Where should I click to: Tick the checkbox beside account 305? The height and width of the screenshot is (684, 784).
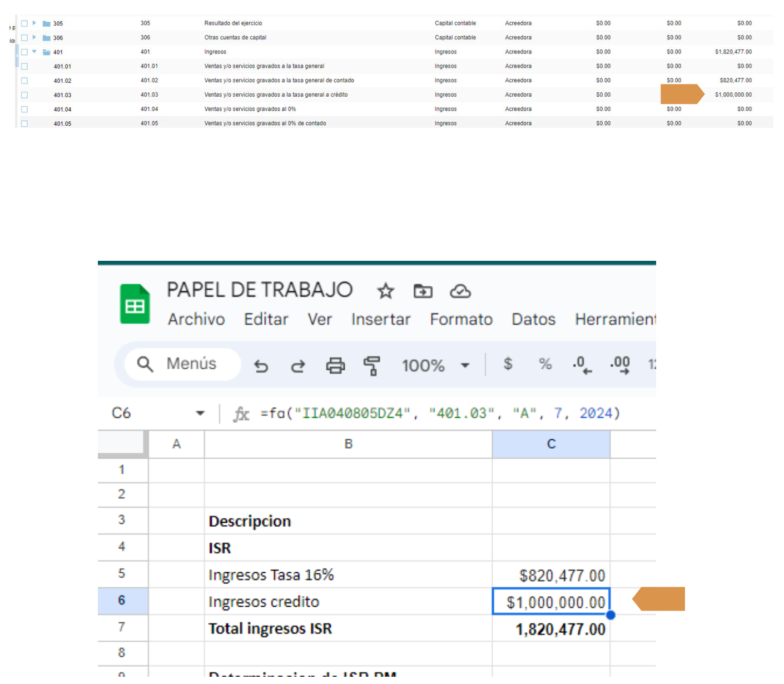point(24,23)
